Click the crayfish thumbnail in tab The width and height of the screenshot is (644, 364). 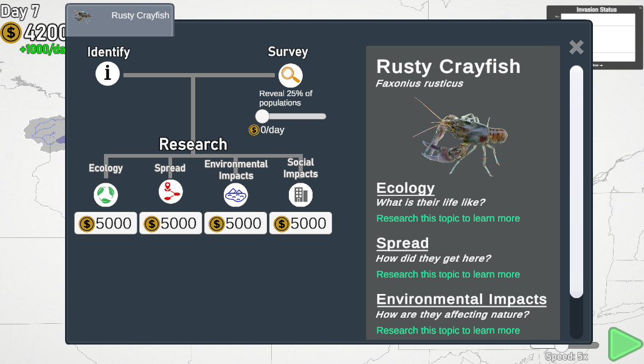(81, 16)
